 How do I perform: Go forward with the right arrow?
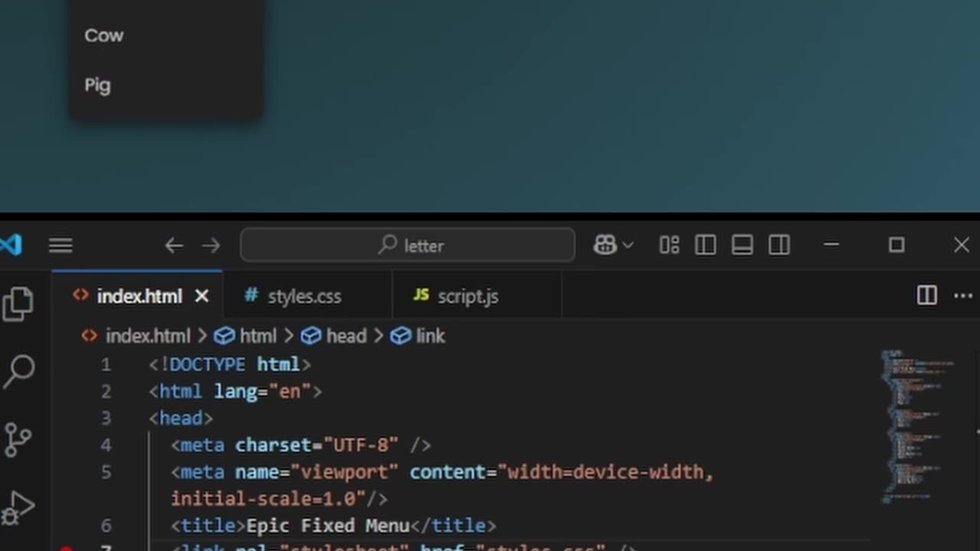[211, 246]
